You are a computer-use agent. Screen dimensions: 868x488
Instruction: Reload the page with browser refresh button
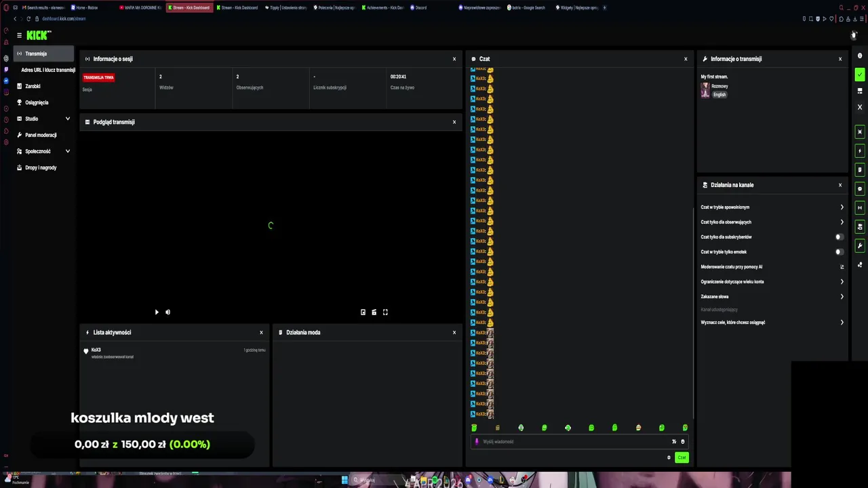click(28, 19)
